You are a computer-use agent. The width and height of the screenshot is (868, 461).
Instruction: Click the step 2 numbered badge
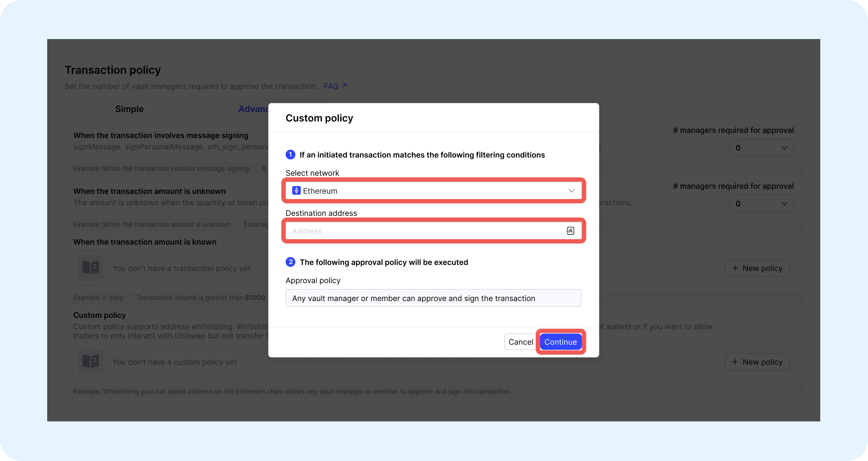291,262
